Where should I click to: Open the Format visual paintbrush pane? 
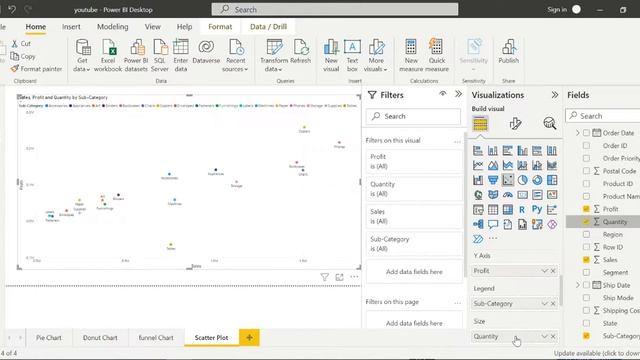pyautogui.click(x=515, y=123)
